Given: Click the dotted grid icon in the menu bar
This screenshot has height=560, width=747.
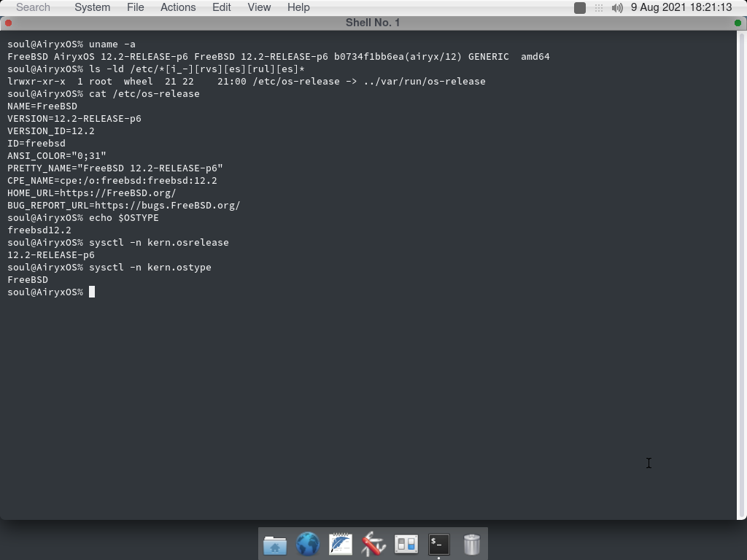Looking at the screenshot, I should (599, 7).
